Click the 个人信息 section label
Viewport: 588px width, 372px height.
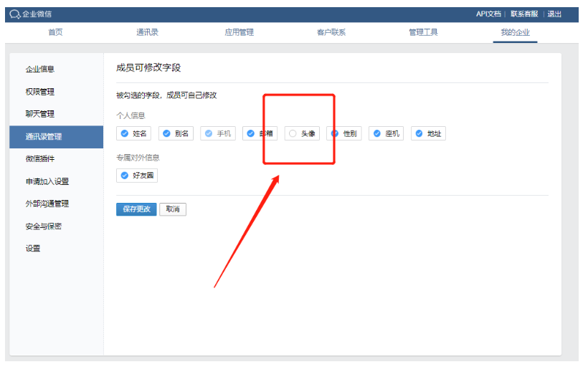coord(131,115)
